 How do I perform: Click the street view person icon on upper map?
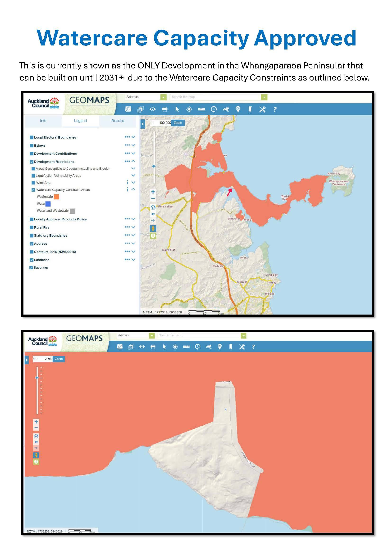(153, 228)
